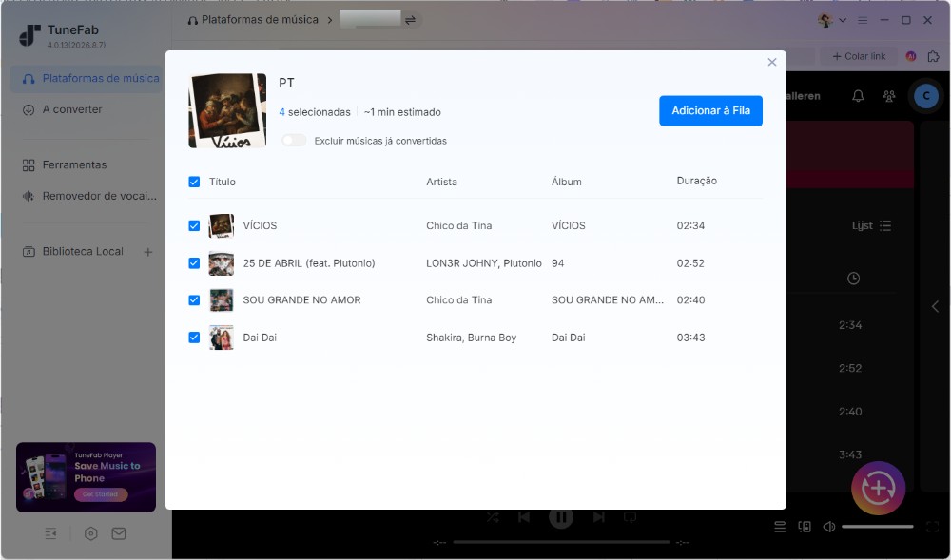Open Biblioteca Local in sidebar
The width and height of the screenshot is (951, 560).
(x=73, y=252)
